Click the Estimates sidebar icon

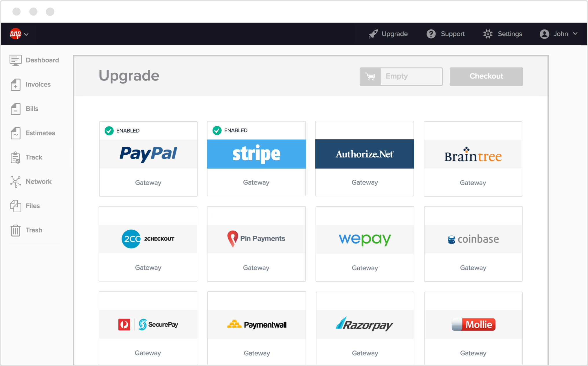point(15,132)
